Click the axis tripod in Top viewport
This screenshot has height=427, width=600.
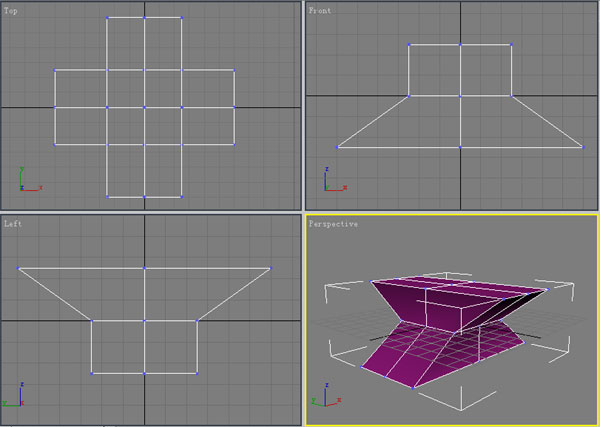(x=30, y=179)
